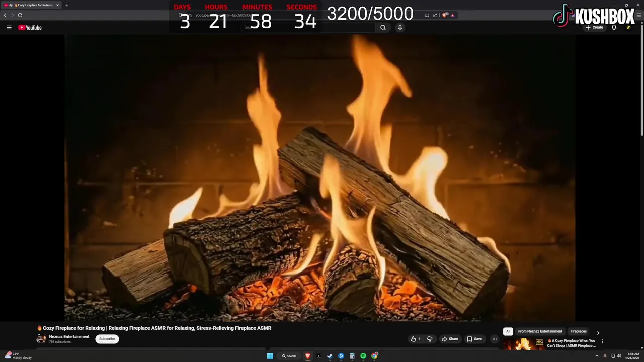This screenshot has width=644, height=362.
Task: Open the clock and date showing 3:58 AM
Action: click(633, 356)
